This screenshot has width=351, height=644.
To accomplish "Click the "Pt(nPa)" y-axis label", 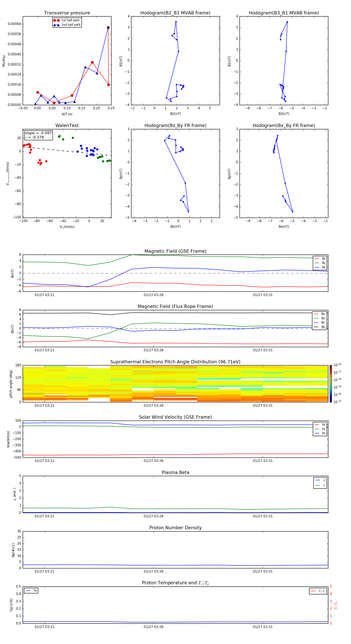I will pos(4,61).
